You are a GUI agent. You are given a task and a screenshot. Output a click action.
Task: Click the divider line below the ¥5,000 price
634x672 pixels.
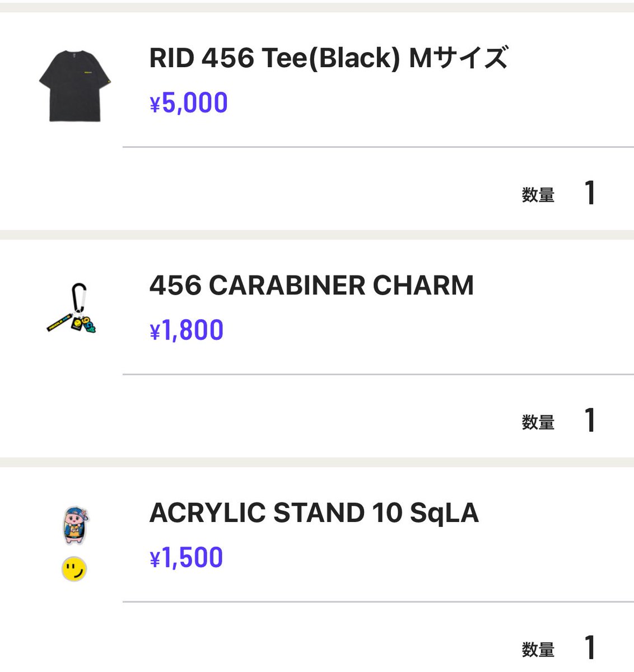(378, 147)
